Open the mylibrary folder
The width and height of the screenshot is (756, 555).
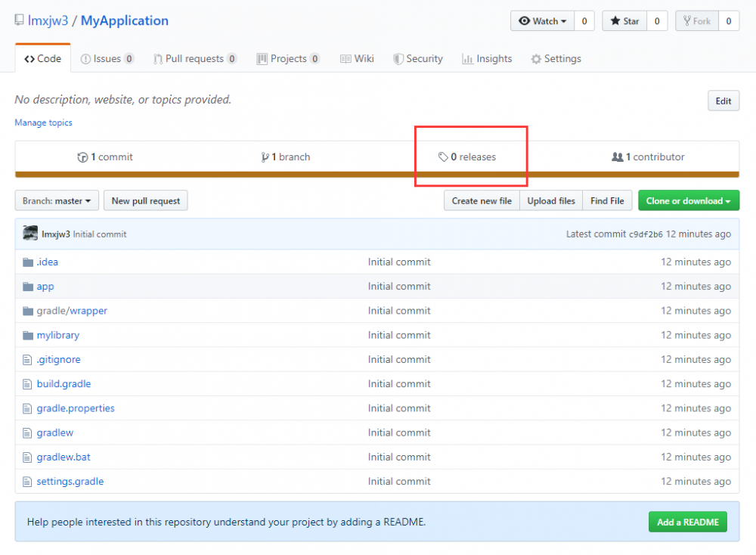coord(58,335)
